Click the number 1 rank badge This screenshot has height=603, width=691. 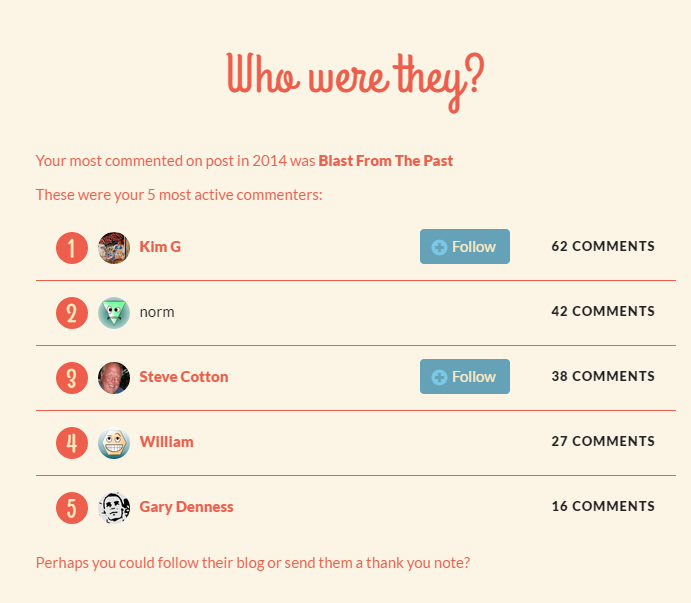(72, 247)
